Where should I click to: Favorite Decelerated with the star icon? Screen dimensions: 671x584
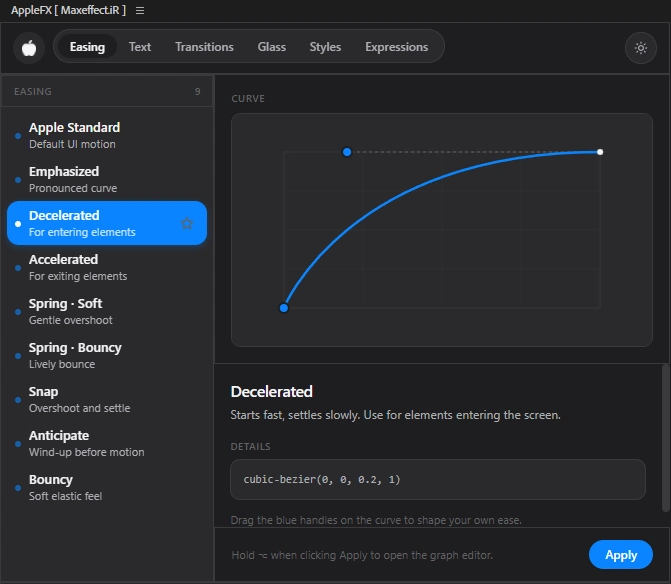pos(187,223)
